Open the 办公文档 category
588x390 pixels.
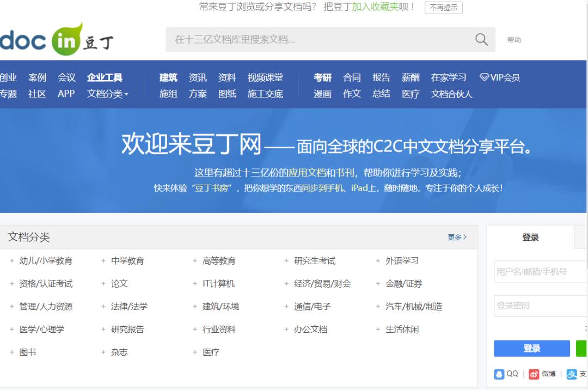point(310,329)
